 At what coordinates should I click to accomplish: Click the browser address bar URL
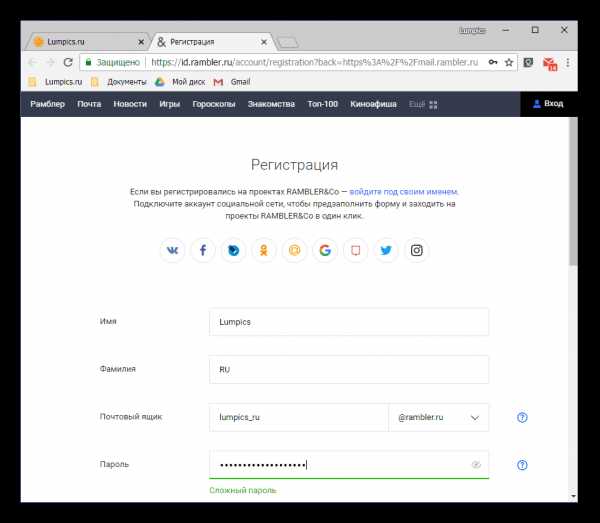point(315,62)
